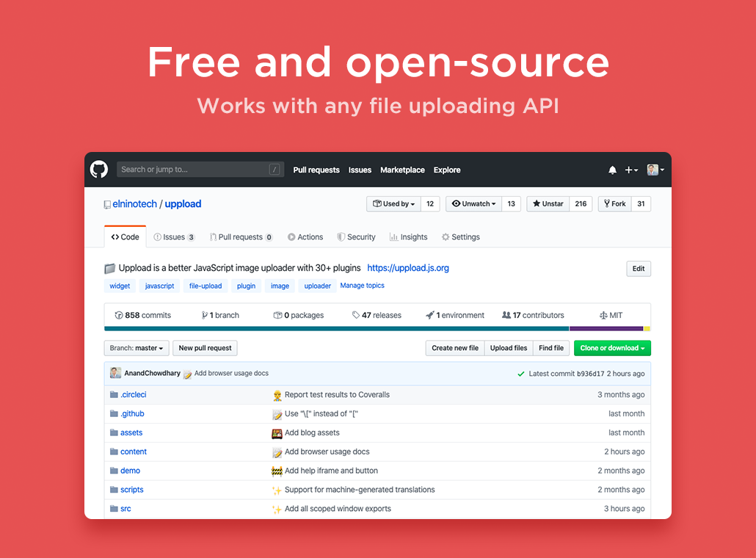This screenshot has height=558, width=756.
Task: Click the watchers count 13
Action: 511,204
